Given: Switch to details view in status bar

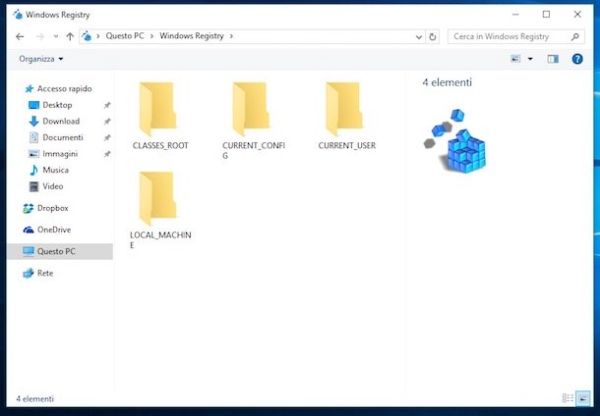Looking at the screenshot, I should click(568, 398).
